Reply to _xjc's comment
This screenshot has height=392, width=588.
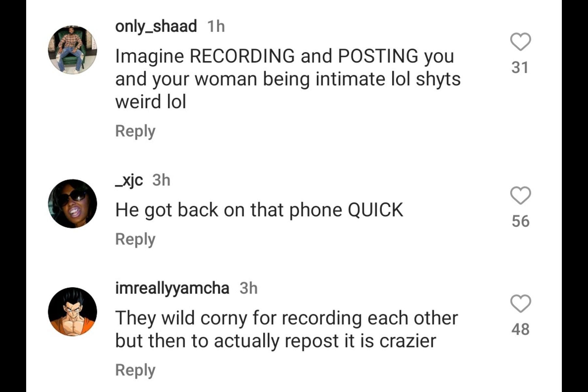135,239
